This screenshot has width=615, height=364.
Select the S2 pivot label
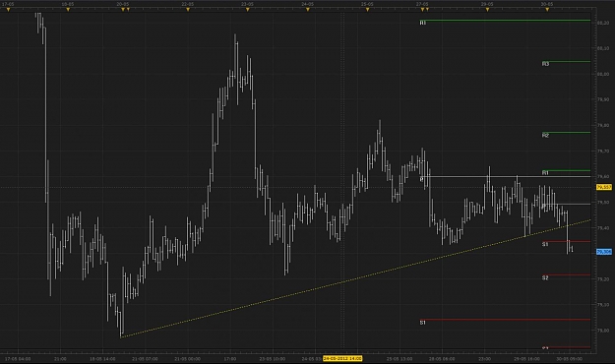point(545,277)
